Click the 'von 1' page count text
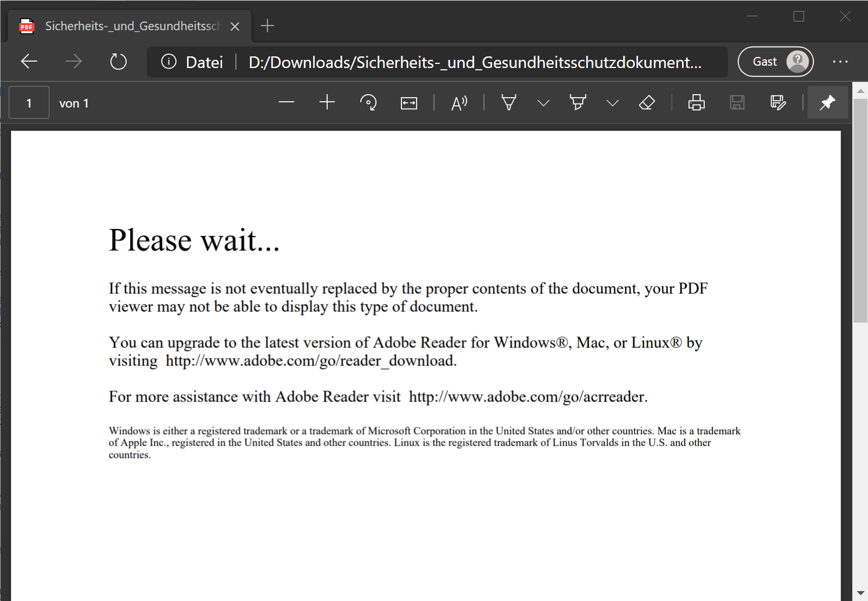 (74, 103)
